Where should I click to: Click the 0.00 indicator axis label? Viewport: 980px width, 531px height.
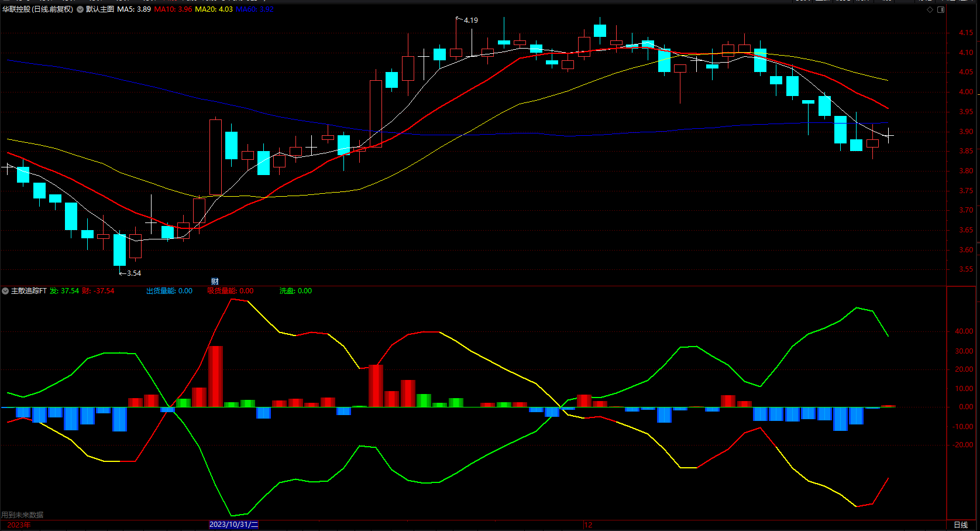coord(966,407)
